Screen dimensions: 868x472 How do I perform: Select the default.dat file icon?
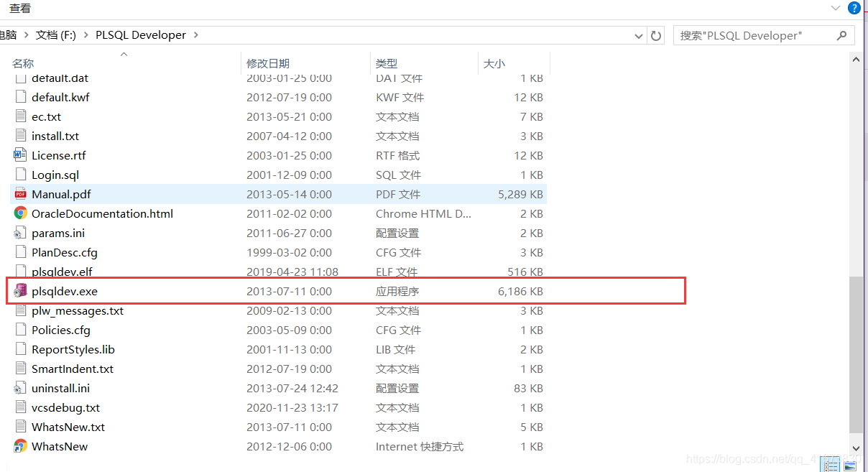coord(20,78)
